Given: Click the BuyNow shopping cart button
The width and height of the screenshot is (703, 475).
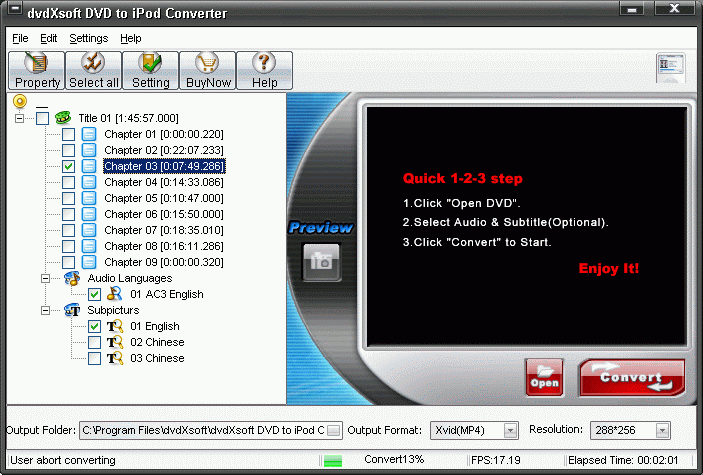Looking at the screenshot, I should click(208, 70).
